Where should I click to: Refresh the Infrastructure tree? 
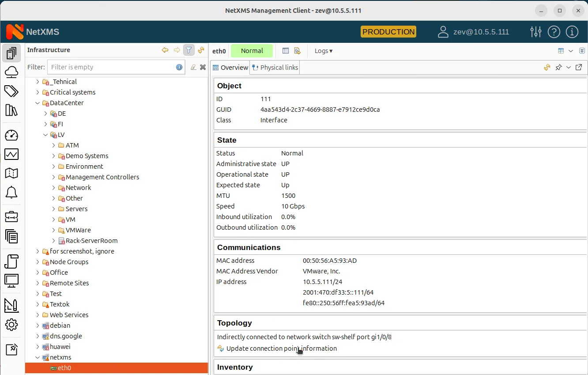[x=201, y=50]
